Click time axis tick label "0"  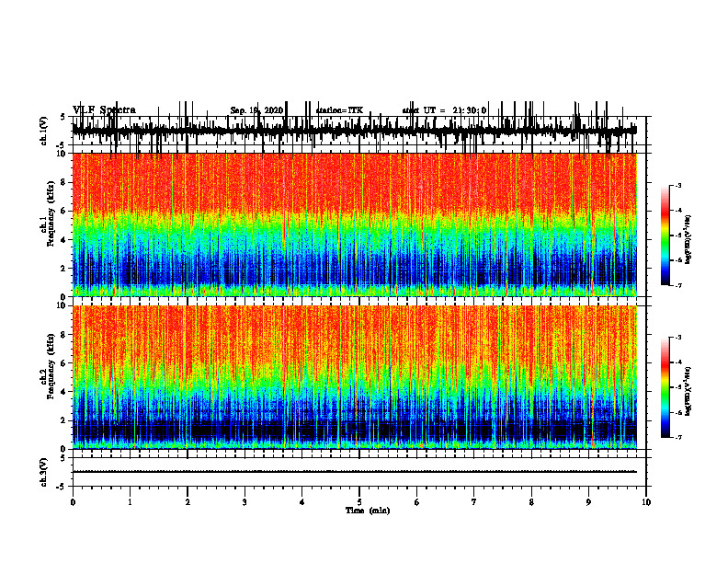73,502
